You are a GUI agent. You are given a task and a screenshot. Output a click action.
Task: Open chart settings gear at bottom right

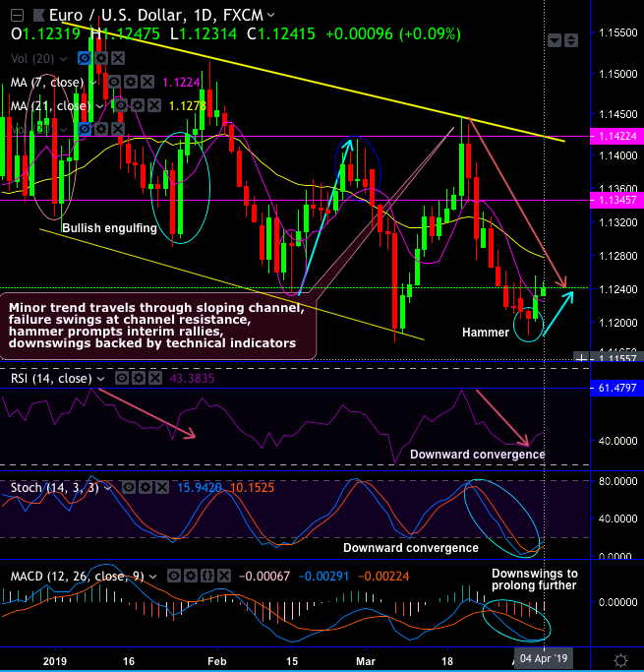pos(620,660)
